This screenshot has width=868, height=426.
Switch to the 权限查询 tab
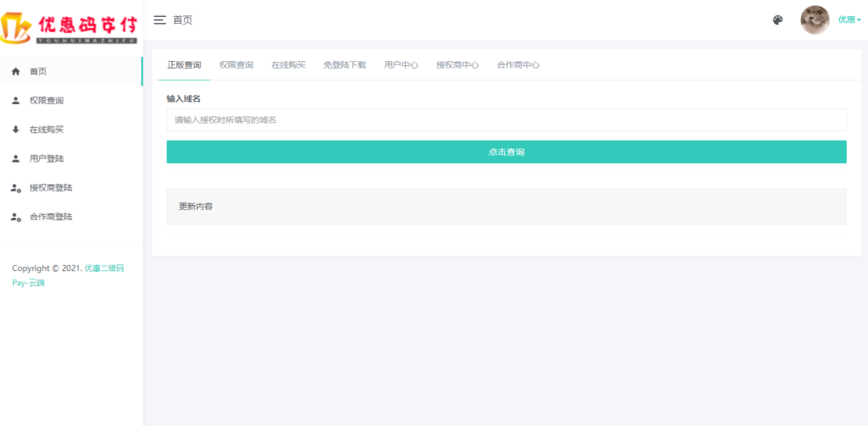(236, 65)
